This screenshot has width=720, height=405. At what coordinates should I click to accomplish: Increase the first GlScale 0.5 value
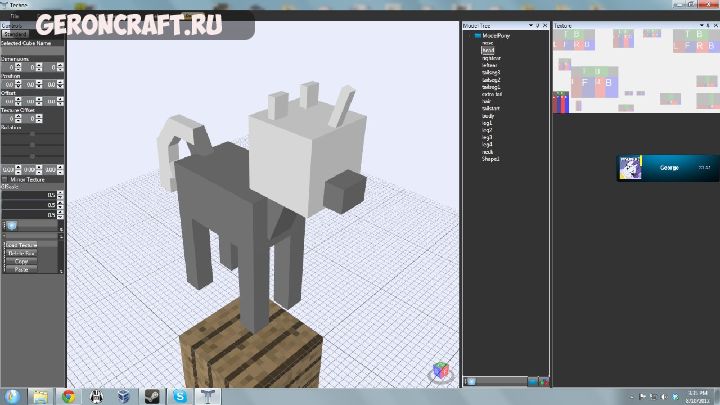click(60, 193)
